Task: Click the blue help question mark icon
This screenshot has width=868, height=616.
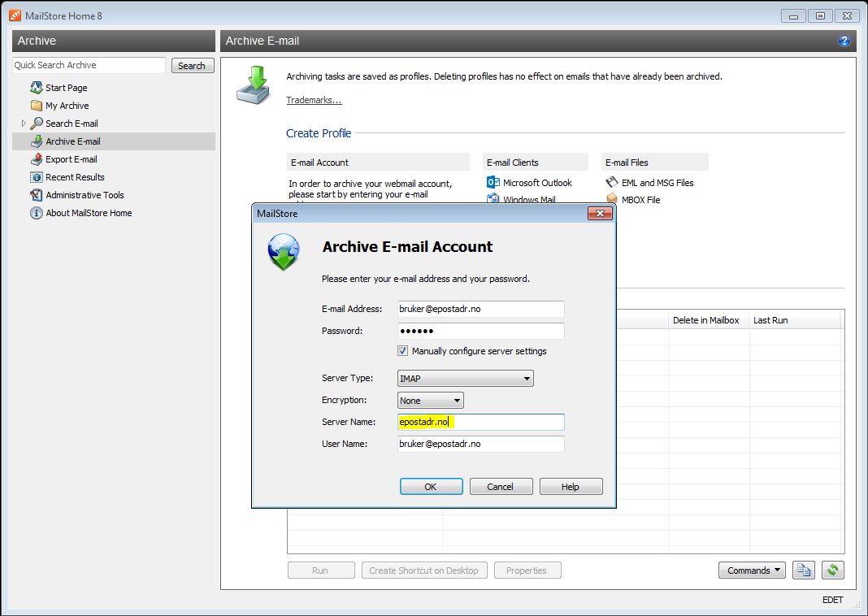Action: [844, 41]
